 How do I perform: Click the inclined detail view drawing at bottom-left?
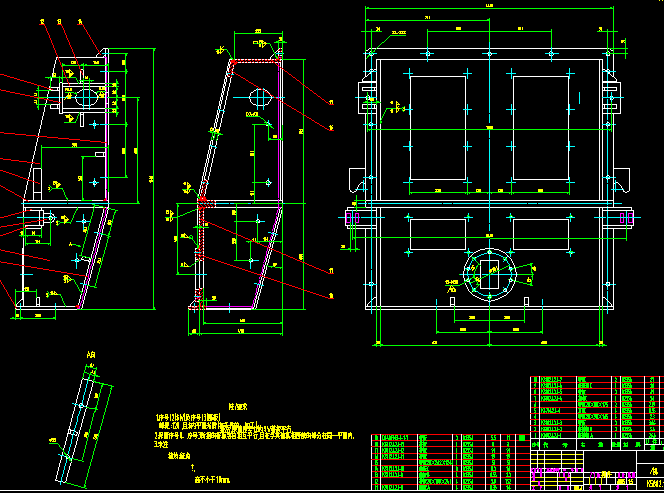[83, 428]
